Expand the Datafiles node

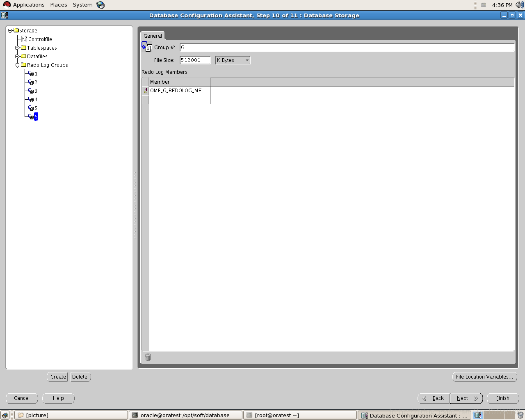point(17,57)
